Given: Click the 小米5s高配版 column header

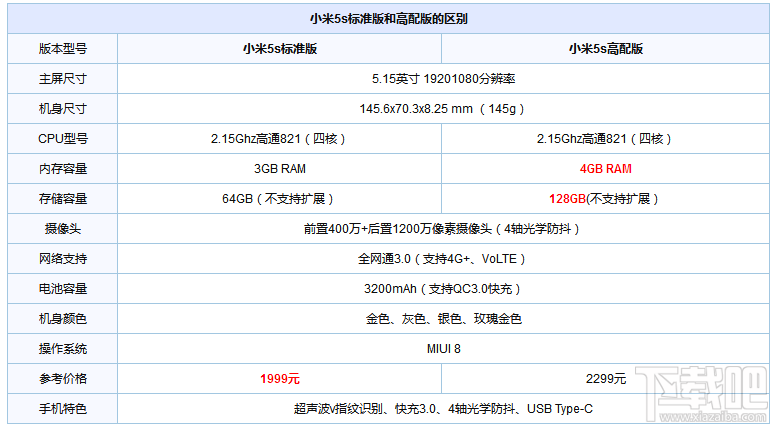Looking at the screenshot, I should point(605,48).
